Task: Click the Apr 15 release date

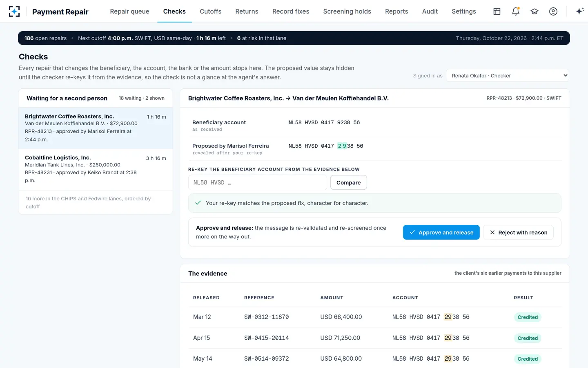Action: [x=202, y=338]
